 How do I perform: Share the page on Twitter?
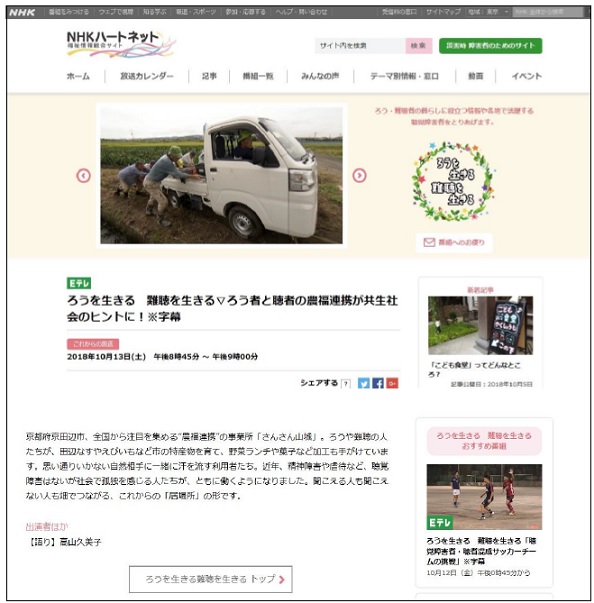[x=364, y=383]
